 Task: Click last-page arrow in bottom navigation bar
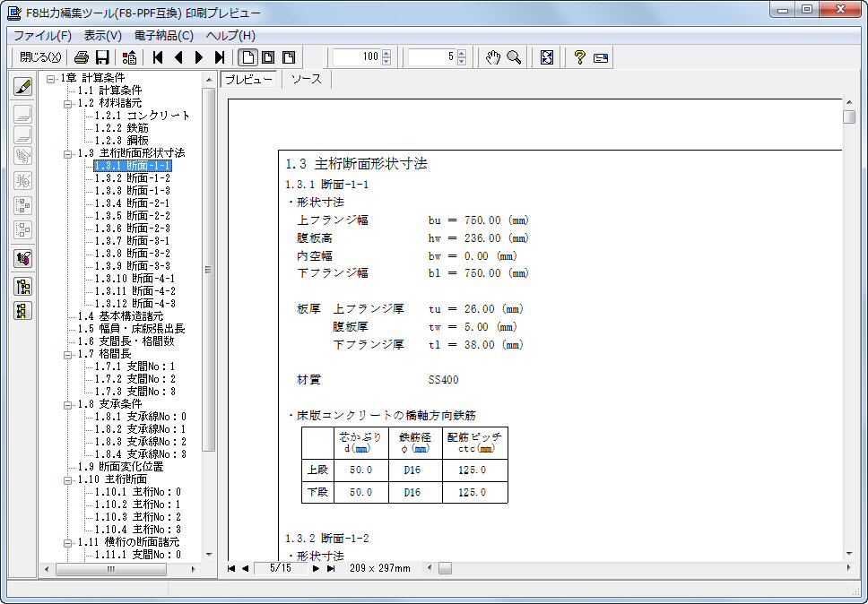click(331, 568)
